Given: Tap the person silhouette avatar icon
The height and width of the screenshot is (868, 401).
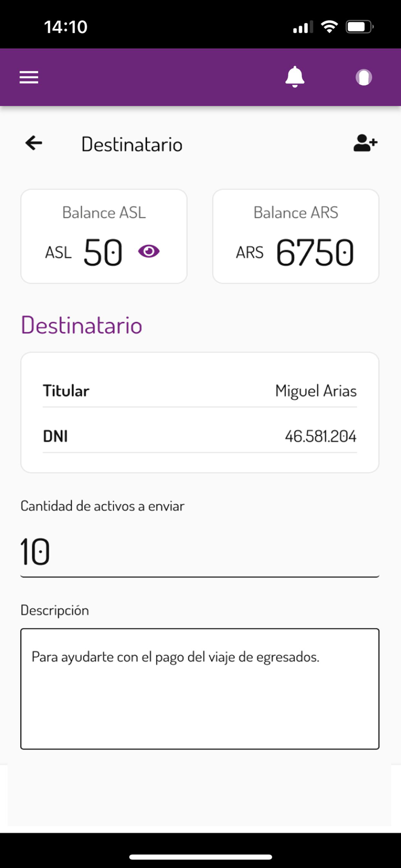Looking at the screenshot, I should click(363, 77).
